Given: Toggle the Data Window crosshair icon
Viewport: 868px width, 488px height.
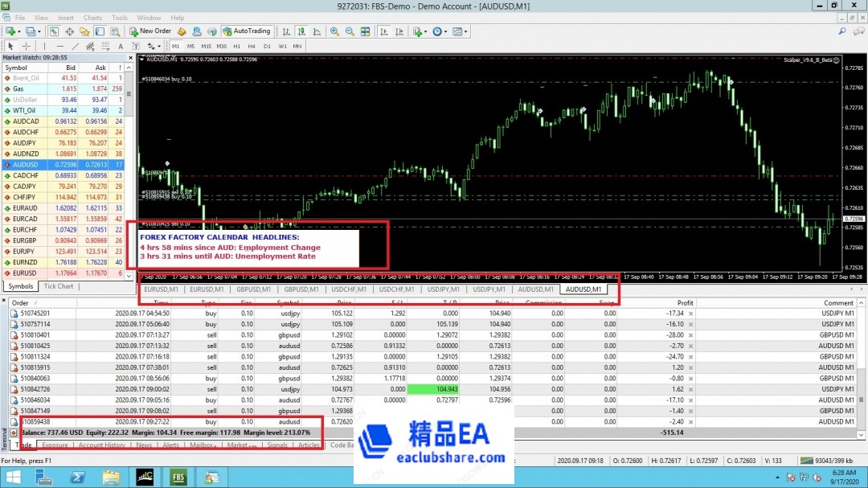Looking at the screenshot, I should point(70,31).
